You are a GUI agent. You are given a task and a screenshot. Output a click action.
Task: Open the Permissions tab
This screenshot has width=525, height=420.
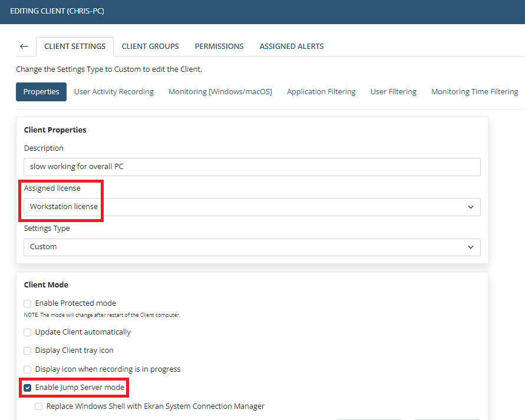(219, 47)
